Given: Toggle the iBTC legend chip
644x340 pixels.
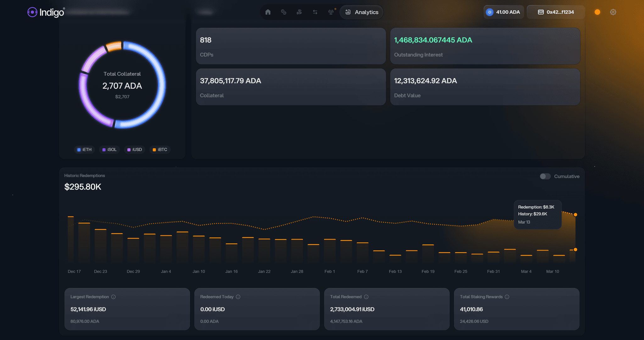Looking at the screenshot, I should (x=160, y=150).
